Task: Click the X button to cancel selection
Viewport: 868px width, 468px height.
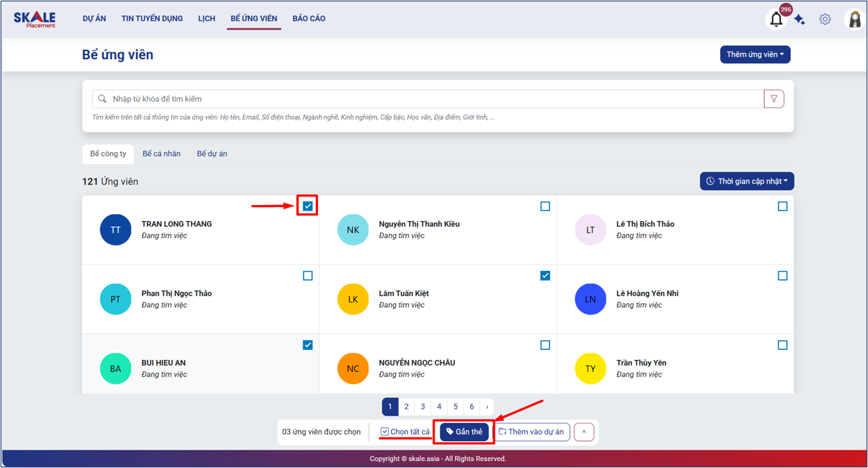Action: tap(584, 432)
